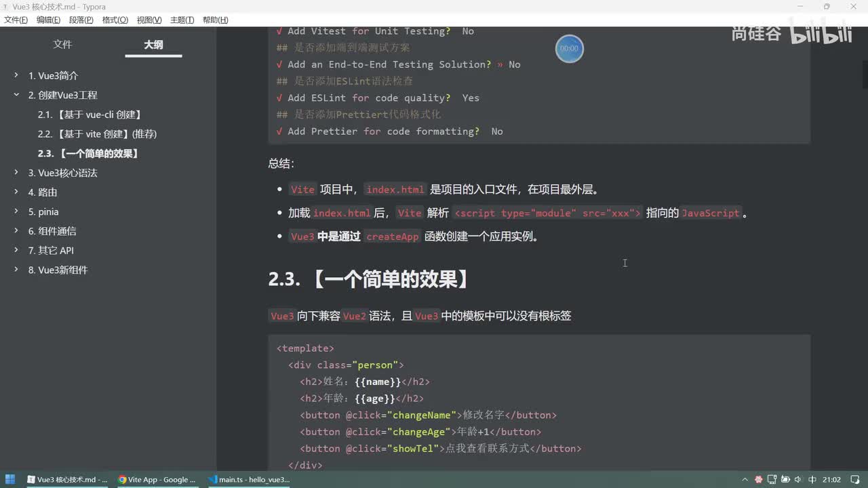868x488 pixels.
Task: Click the Add Prettier for code formatting line
Action: click(390, 131)
